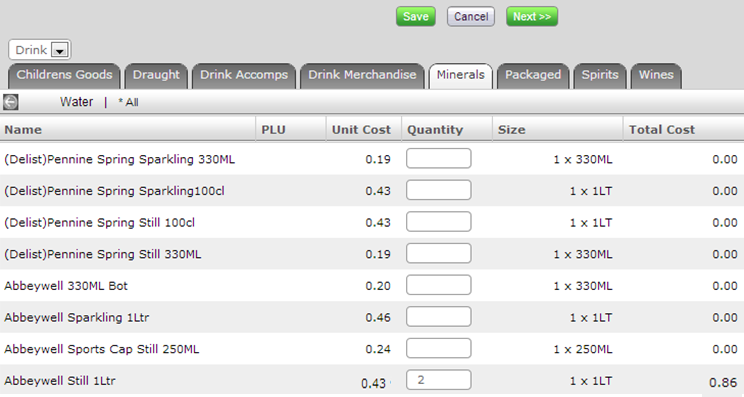The width and height of the screenshot is (744, 397).
Task: Sort by the Total Cost column header
Action: coord(683,129)
